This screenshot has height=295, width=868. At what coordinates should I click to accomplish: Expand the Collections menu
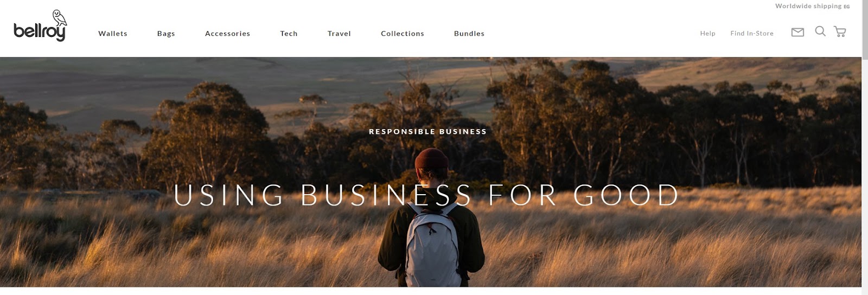pos(403,34)
